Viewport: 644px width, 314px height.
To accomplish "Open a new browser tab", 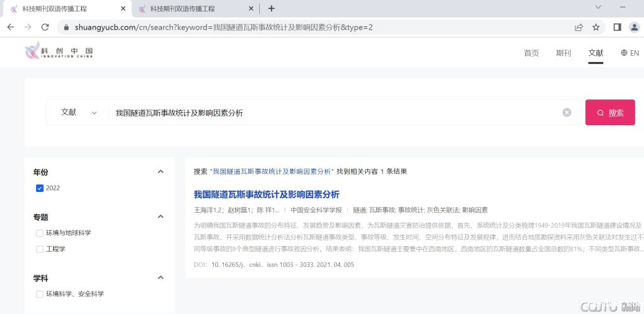I will pos(271,9).
